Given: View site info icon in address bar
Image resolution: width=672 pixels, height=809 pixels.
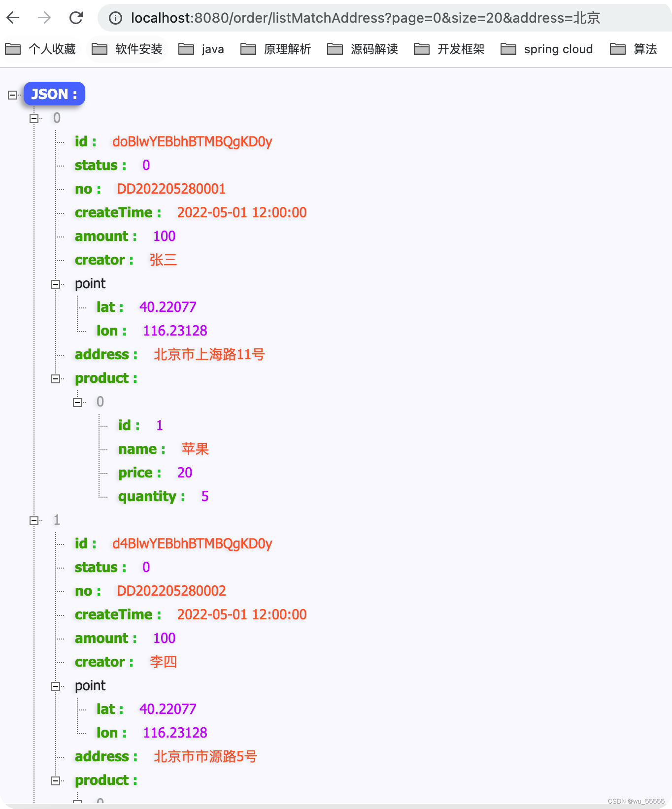Looking at the screenshot, I should coord(115,18).
